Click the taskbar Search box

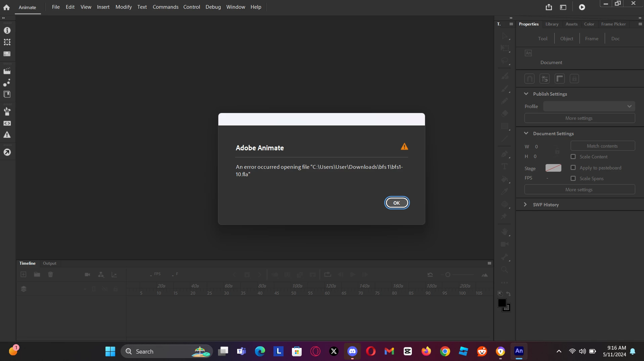(x=166, y=351)
